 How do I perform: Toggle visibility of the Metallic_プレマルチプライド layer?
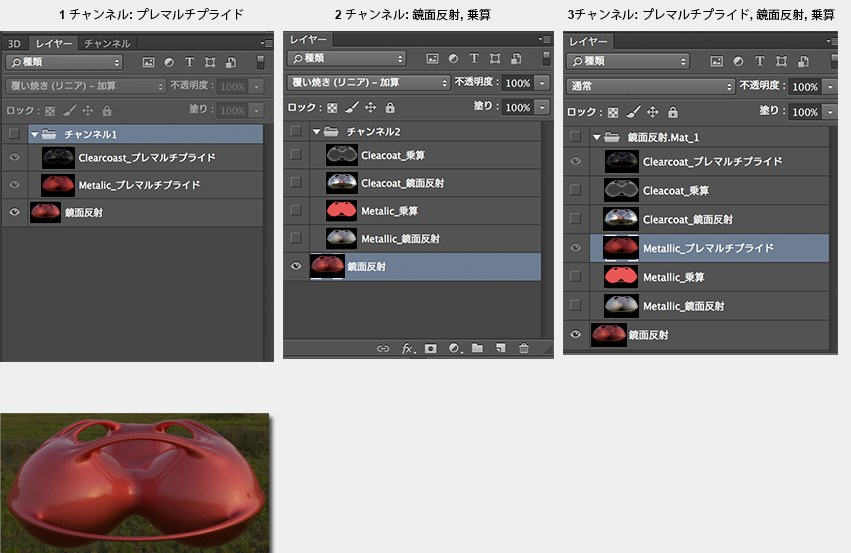575,248
